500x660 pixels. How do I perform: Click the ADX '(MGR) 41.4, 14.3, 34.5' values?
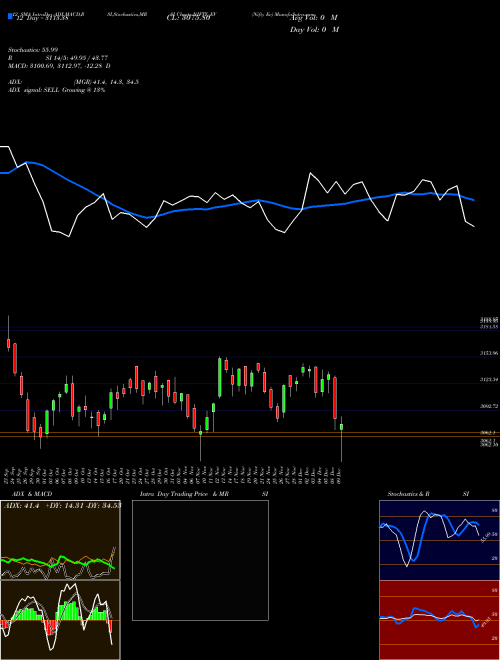[x=106, y=82]
